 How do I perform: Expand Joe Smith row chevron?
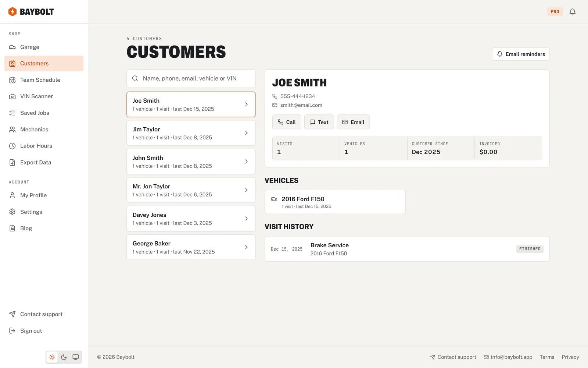[246, 105]
